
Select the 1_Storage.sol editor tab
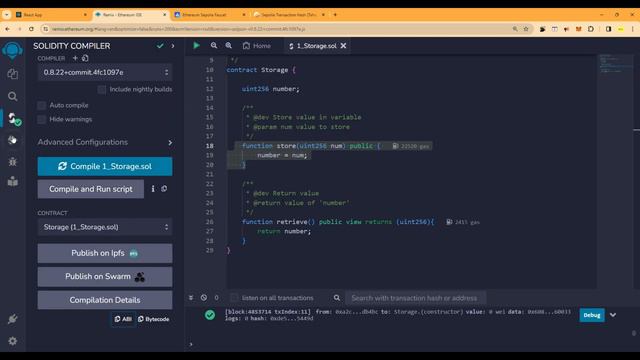[x=313, y=46]
